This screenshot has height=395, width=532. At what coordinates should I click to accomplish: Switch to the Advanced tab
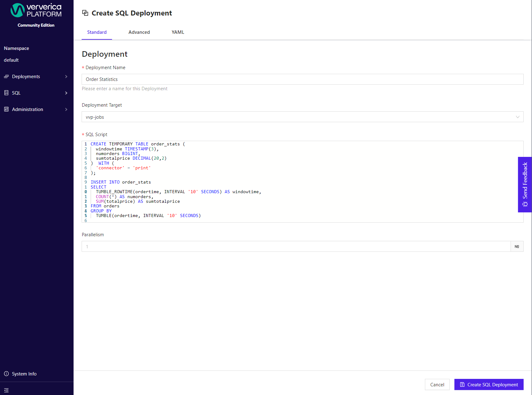click(x=139, y=32)
